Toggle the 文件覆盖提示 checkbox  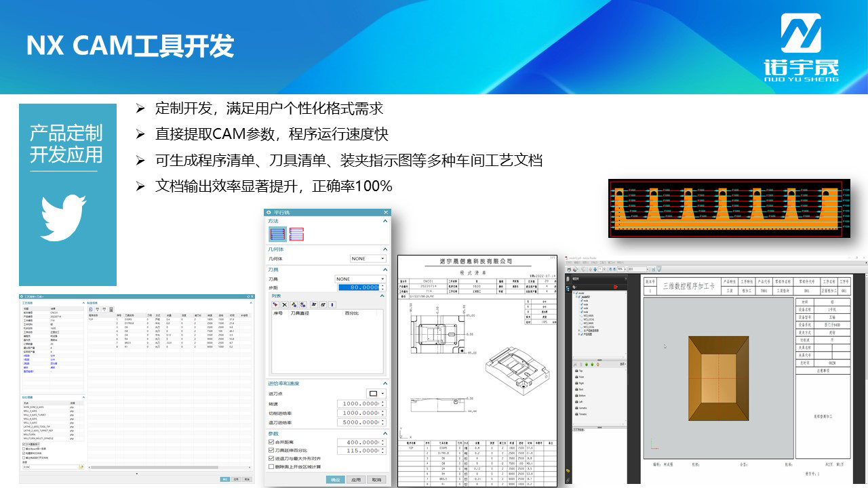point(24,445)
